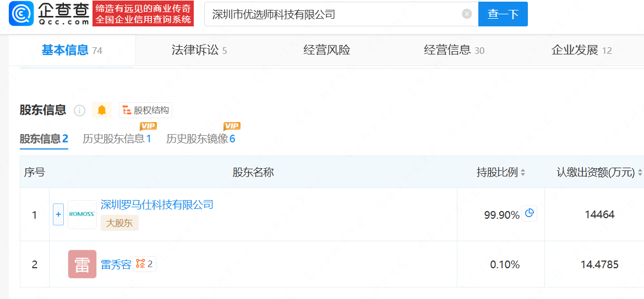Show shareholder info tooltip icon
Image resolution: width=644 pixels, height=299 pixels.
pyautogui.click(x=79, y=110)
